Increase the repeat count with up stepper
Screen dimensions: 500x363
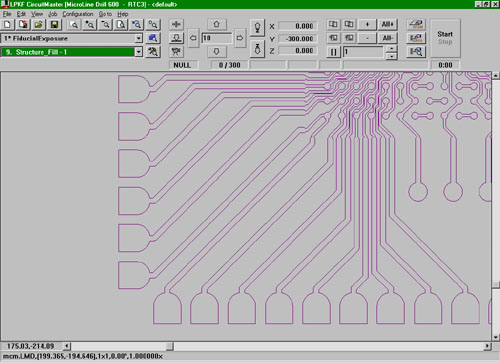point(392,49)
